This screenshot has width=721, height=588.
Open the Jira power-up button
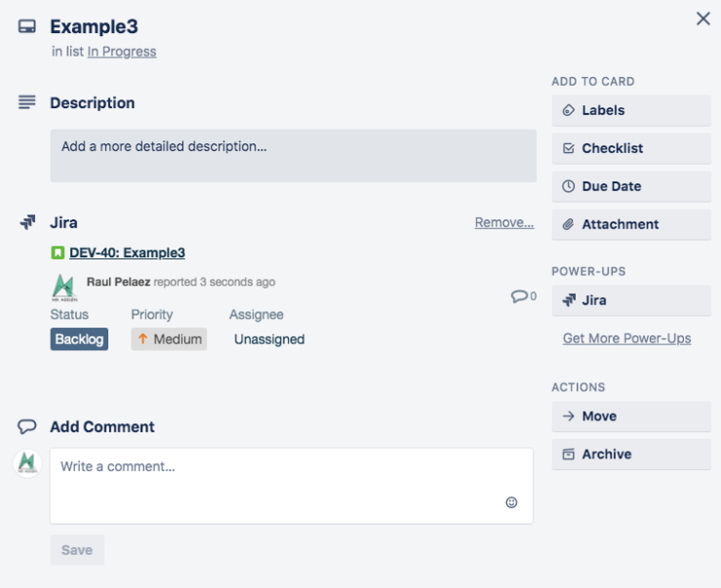click(630, 300)
